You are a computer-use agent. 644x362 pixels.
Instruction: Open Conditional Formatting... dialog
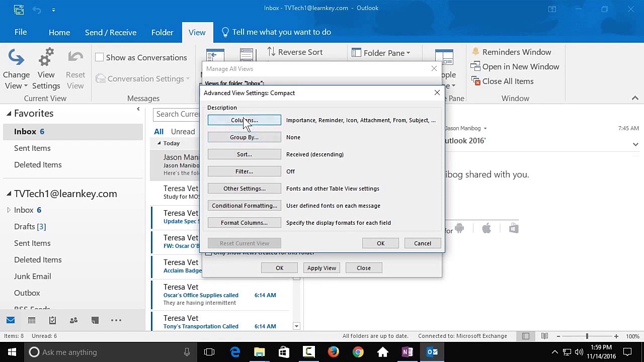244,206
